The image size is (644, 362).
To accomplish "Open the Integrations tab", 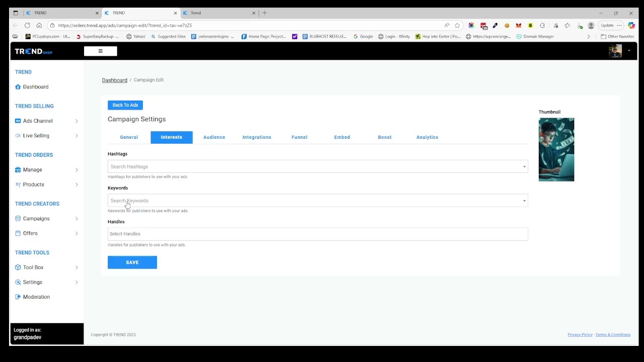I will tap(257, 137).
